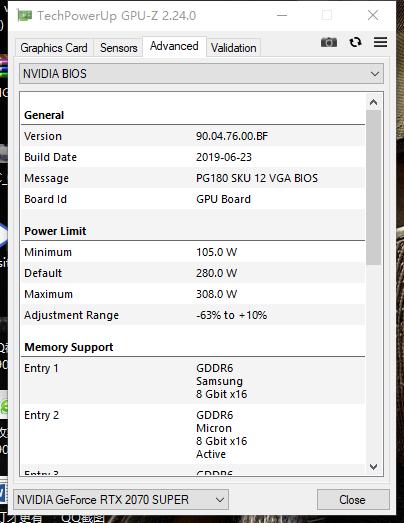Click the adjustment range -63% to +10%
404x523 pixels.
[x=232, y=315]
